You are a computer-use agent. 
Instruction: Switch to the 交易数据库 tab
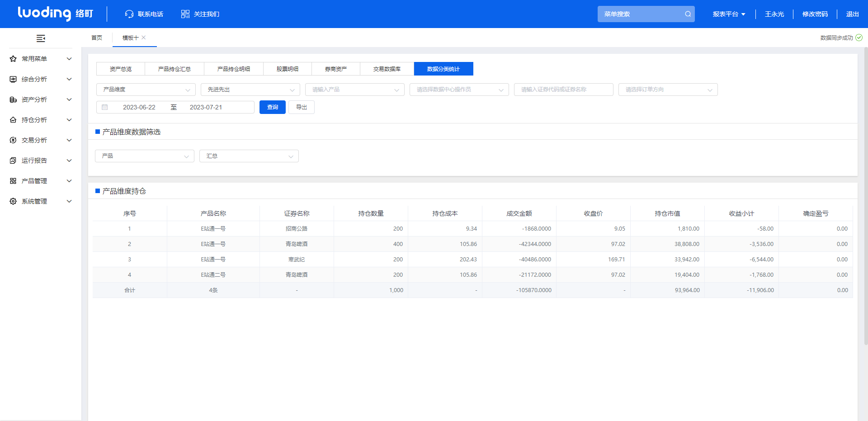387,69
